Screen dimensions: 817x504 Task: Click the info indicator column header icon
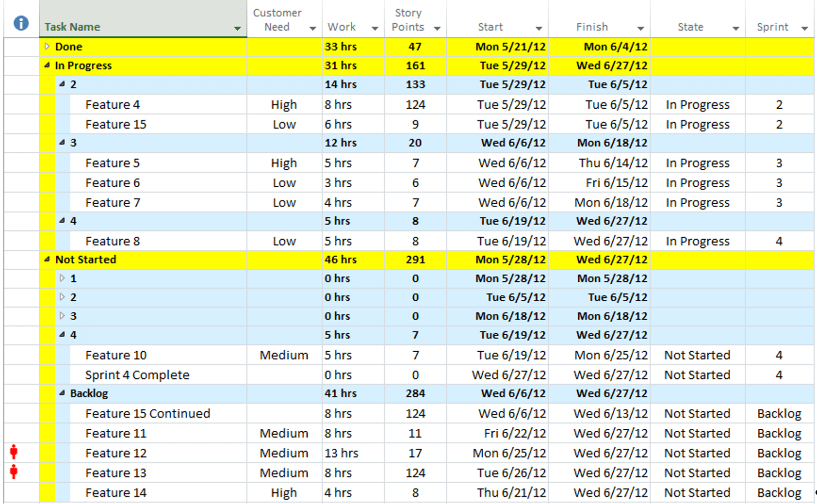[21, 23]
